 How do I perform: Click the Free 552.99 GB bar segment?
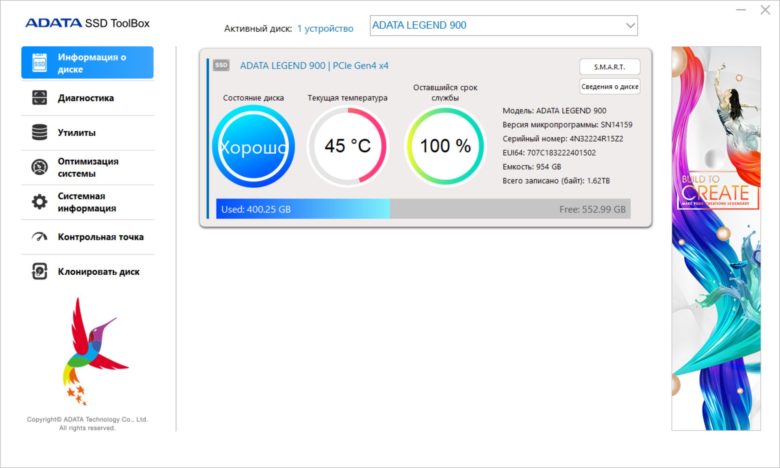coord(510,209)
